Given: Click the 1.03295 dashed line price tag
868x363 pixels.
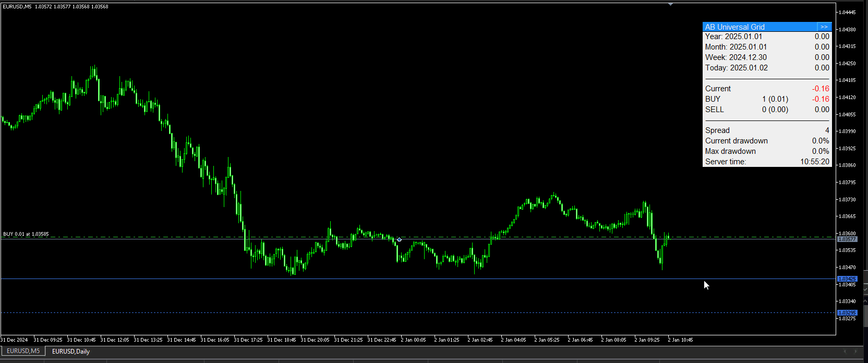Looking at the screenshot, I should pos(847,313).
